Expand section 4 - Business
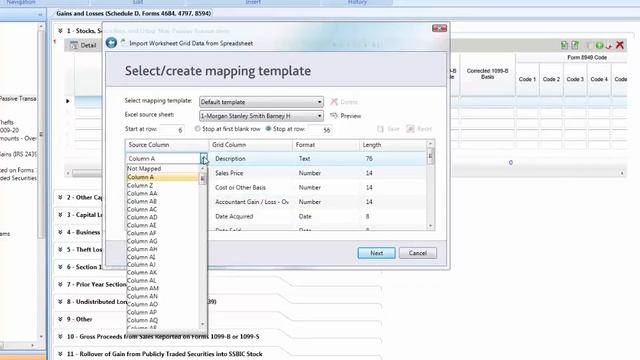The width and height of the screenshot is (640, 360). pos(60,232)
